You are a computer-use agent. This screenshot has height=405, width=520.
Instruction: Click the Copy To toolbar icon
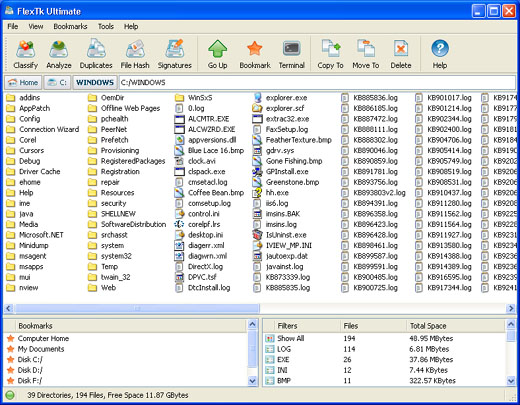coord(330,54)
